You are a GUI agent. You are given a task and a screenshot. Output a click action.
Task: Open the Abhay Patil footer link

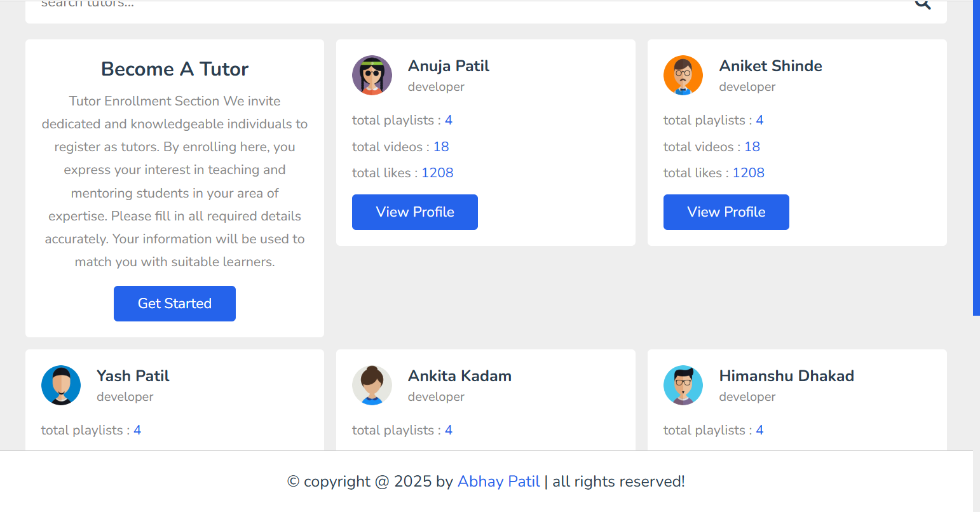[x=499, y=482]
